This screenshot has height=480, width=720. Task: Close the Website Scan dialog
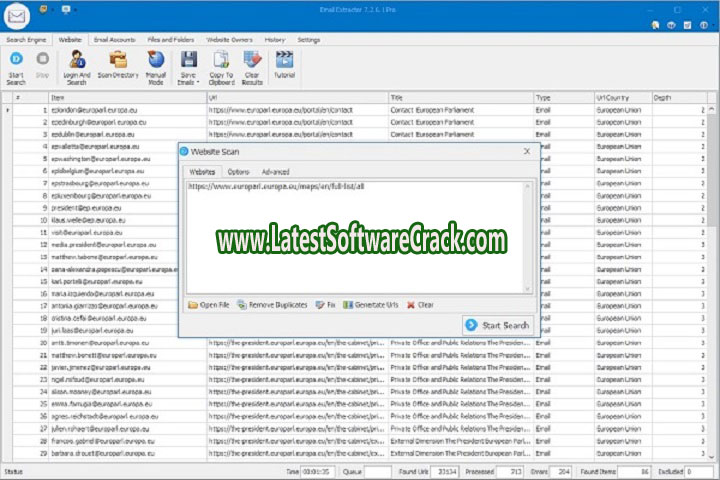pos(527,151)
